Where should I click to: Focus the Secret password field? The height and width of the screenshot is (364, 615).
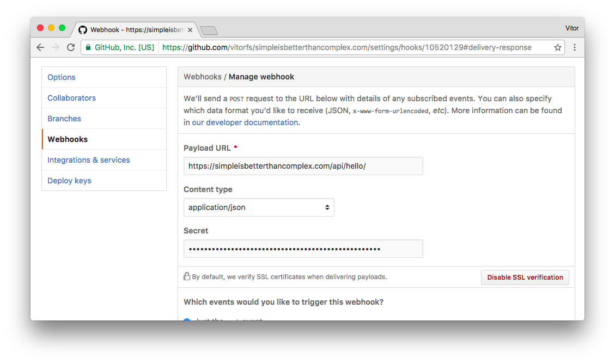tap(303, 249)
